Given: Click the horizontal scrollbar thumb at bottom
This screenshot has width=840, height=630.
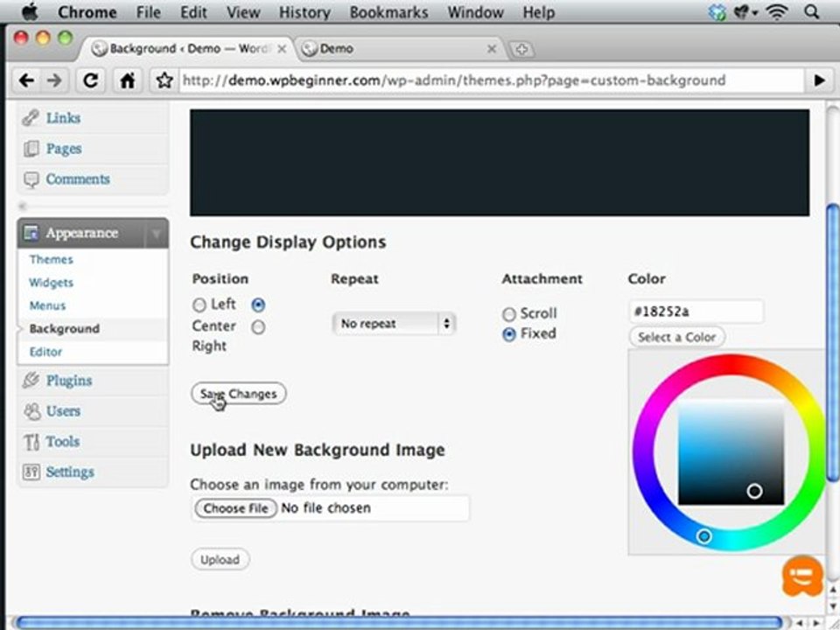Looking at the screenshot, I should (401, 623).
